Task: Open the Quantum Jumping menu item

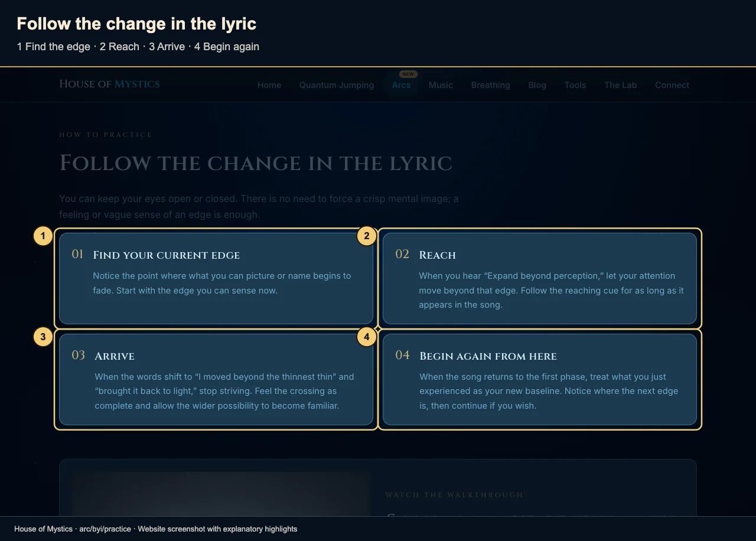Action: (337, 85)
